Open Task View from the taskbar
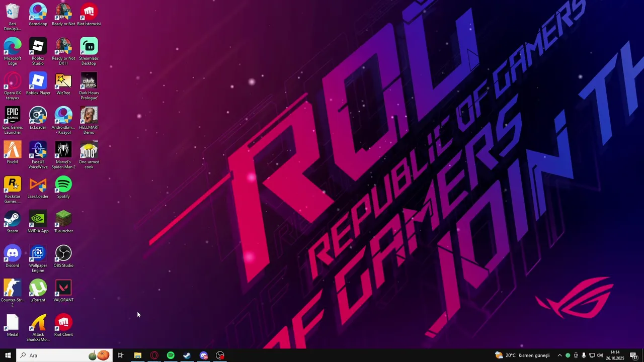The image size is (644, 362). click(121, 355)
